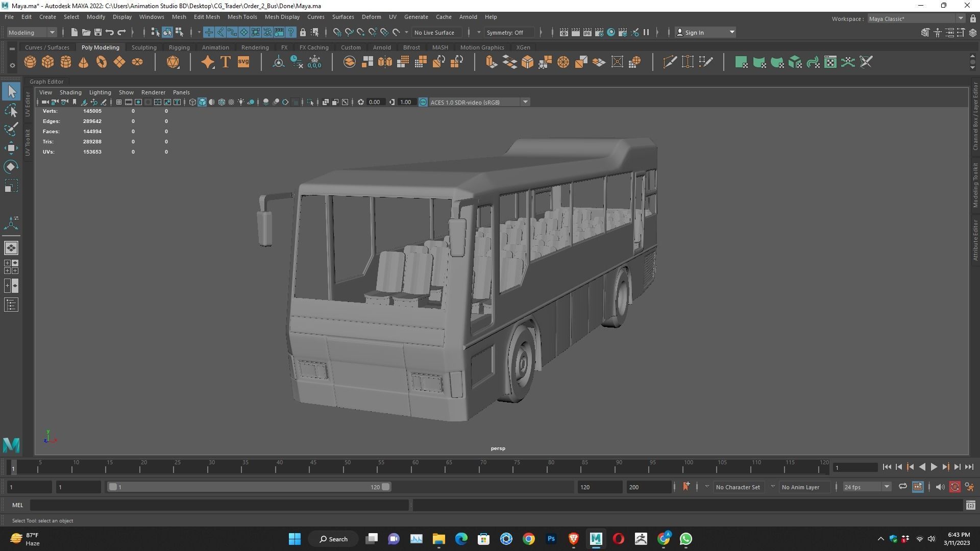
Task: Open the Arnold main menu
Action: 468,17
